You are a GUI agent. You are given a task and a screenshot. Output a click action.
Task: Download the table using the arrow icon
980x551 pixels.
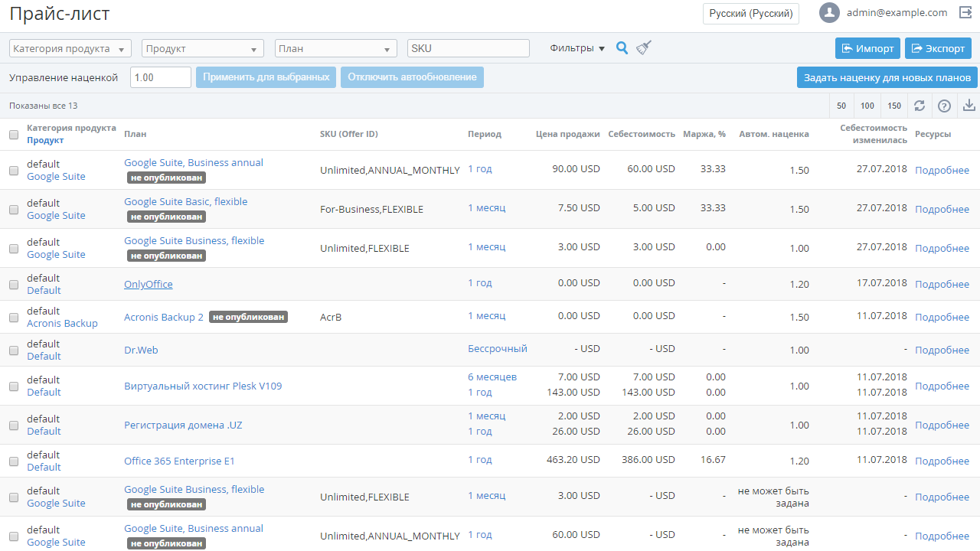tap(969, 106)
